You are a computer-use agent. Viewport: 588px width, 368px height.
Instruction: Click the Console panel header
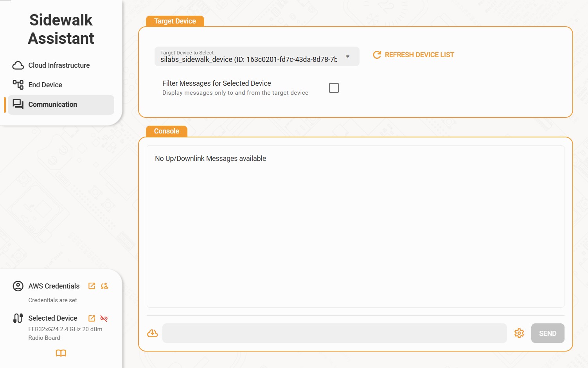[167, 131]
